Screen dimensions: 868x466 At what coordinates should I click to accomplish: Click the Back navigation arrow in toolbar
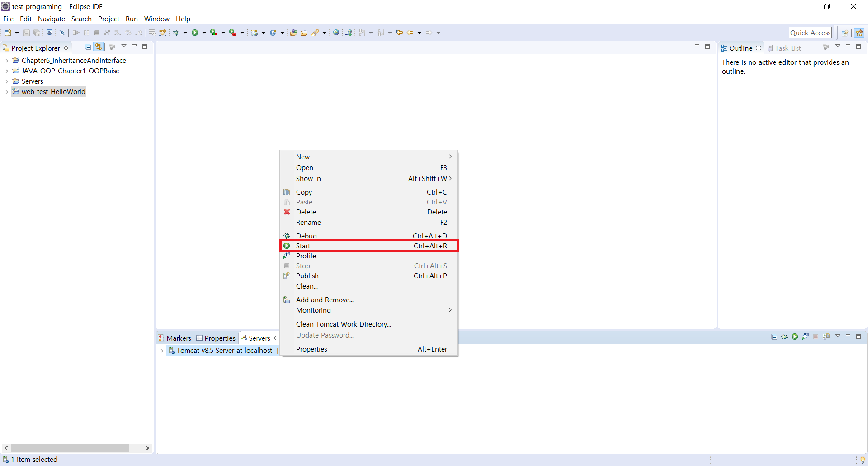click(410, 33)
